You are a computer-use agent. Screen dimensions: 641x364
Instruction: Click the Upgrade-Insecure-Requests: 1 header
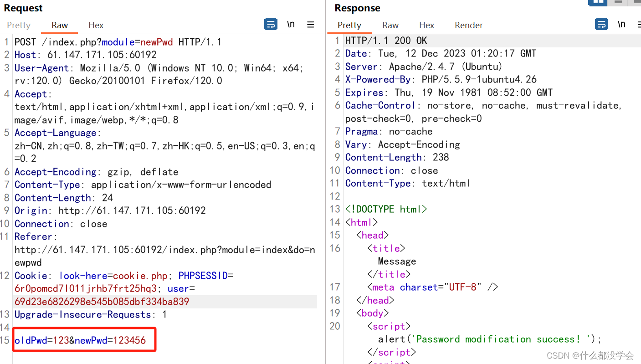coord(91,314)
